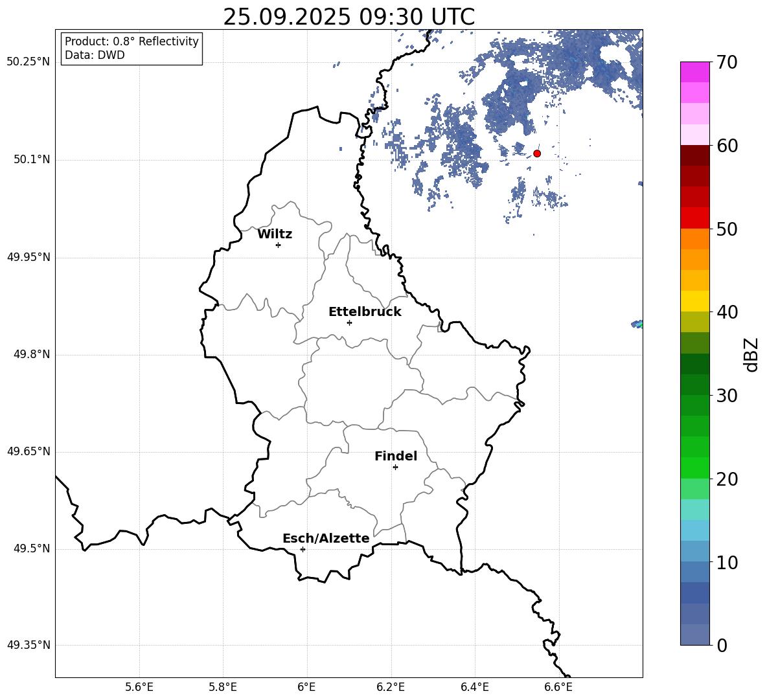Pick the magenta swatch at colorbar top

694,73
